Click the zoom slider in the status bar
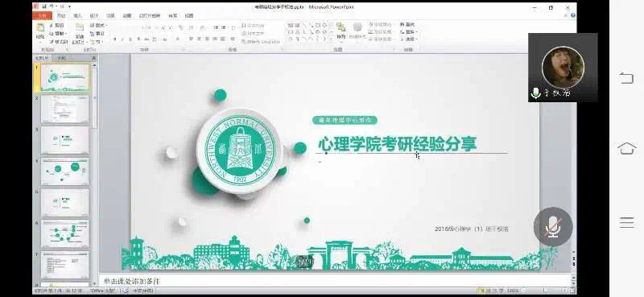Screen dimensions: 644x297 click(544, 291)
